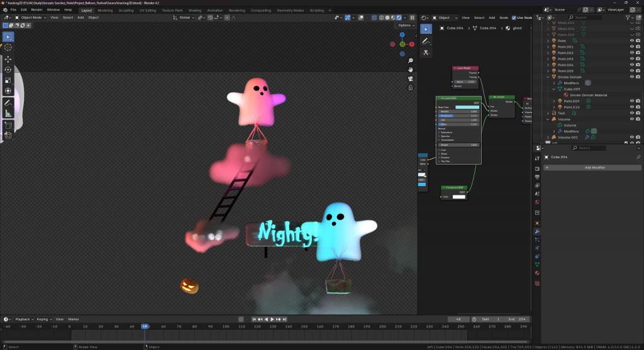644x350 pixels.
Task: Click the current frame field showing 48
Action: 458,319
